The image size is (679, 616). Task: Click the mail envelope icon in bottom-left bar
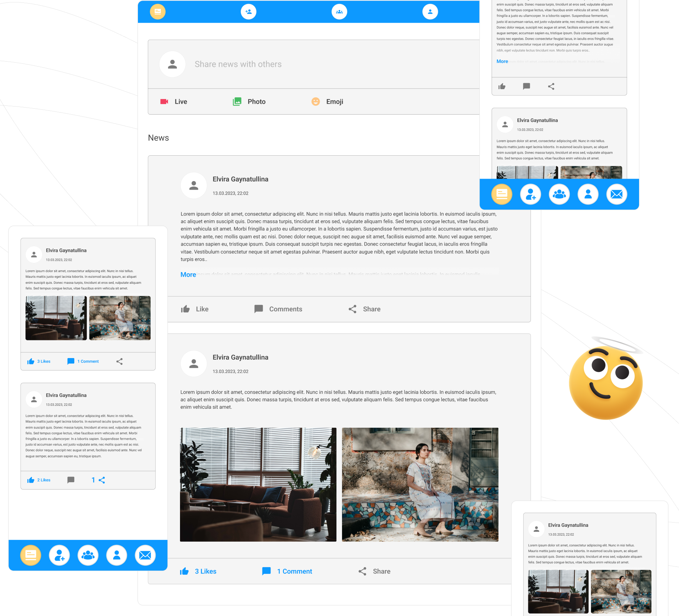pyautogui.click(x=145, y=555)
